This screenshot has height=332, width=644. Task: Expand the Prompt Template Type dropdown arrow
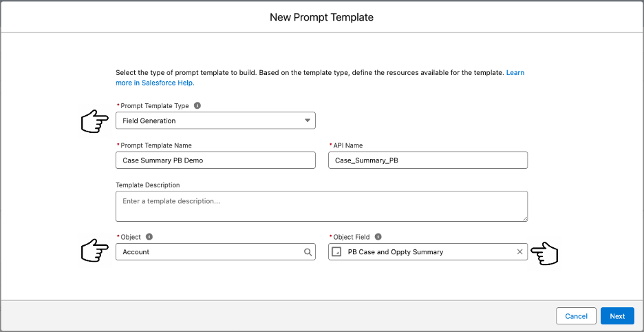pos(308,121)
